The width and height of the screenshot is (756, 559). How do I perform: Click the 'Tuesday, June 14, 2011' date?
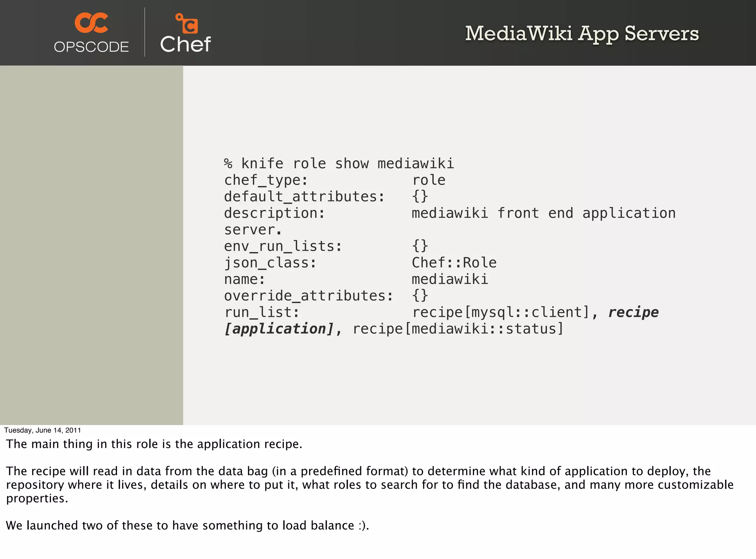(x=42, y=430)
